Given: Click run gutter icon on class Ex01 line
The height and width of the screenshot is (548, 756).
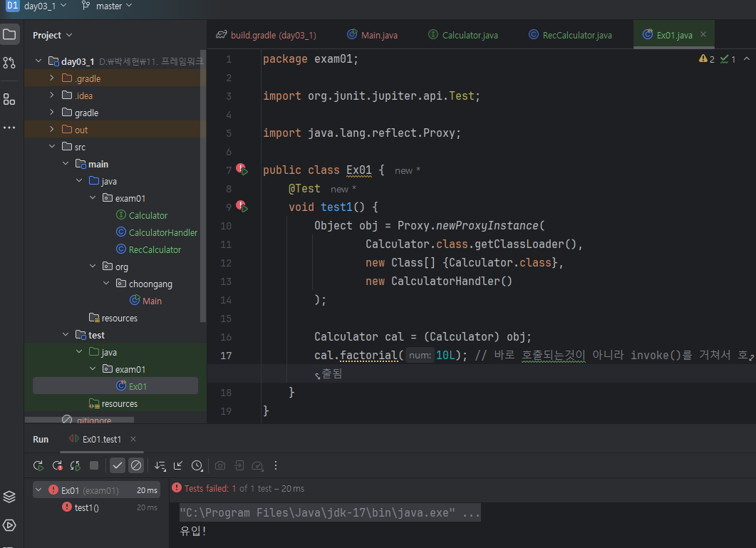Looking at the screenshot, I should pyautogui.click(x=242, y=170).
